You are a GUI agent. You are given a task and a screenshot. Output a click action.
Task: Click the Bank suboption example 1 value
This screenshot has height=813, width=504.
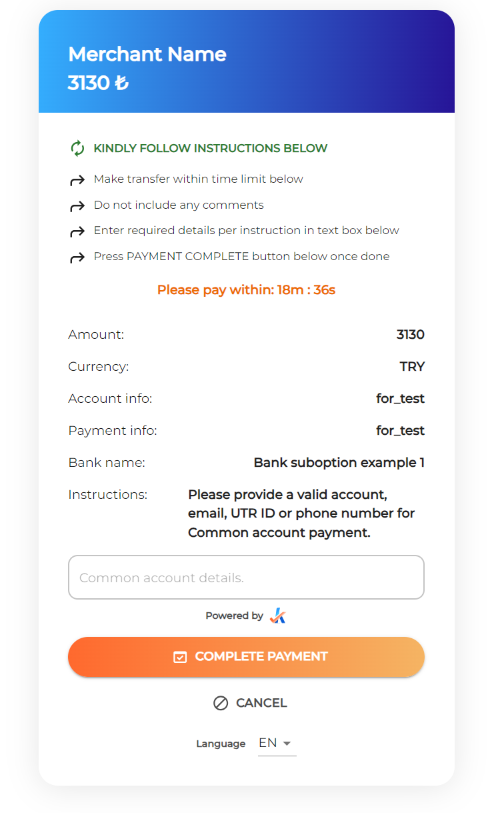(339, 463)
